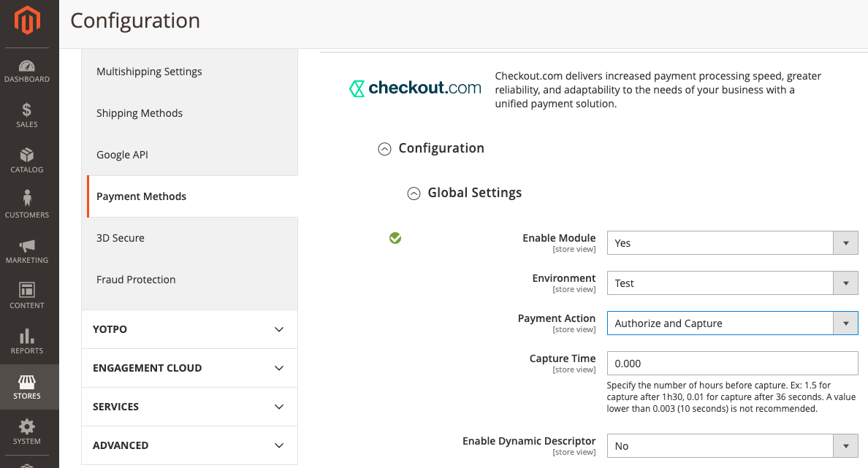
Task: Click the Capture Time input field
Action: pyautogui.click(x=732, y=364)
